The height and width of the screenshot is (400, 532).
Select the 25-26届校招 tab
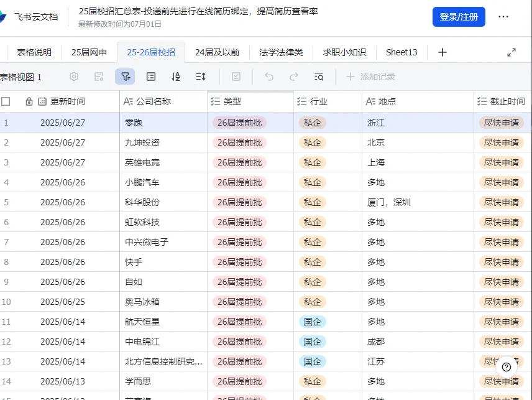coord(151,52)
